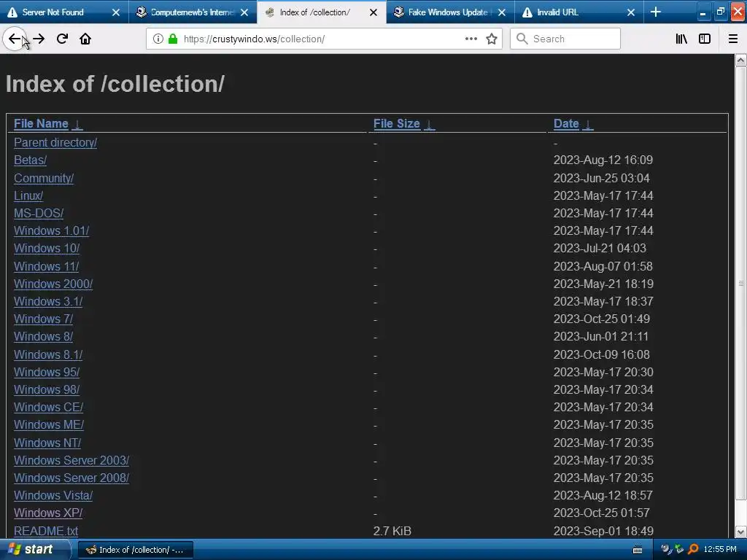Open the Windows Start menu

[x=35, y=550]
